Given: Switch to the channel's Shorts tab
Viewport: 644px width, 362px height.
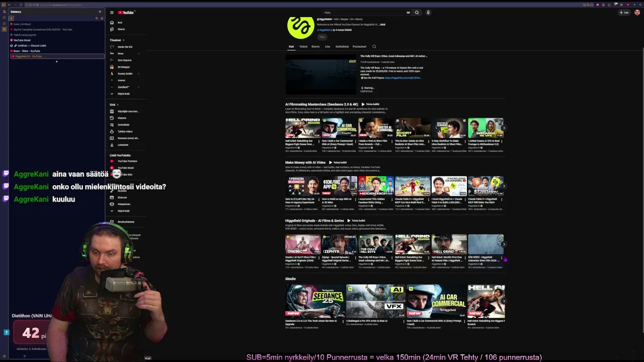Looking at the screenshot, I should 315,47.
